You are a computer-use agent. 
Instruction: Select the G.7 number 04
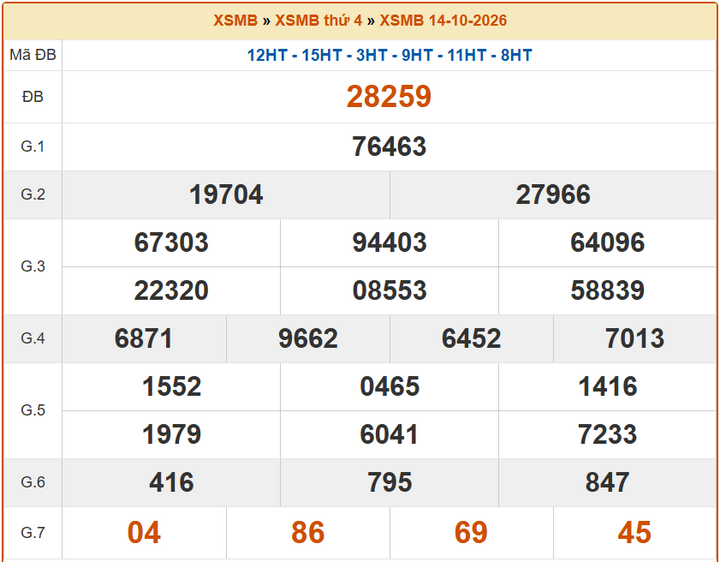pyautogui.click(x=144, y=533)
